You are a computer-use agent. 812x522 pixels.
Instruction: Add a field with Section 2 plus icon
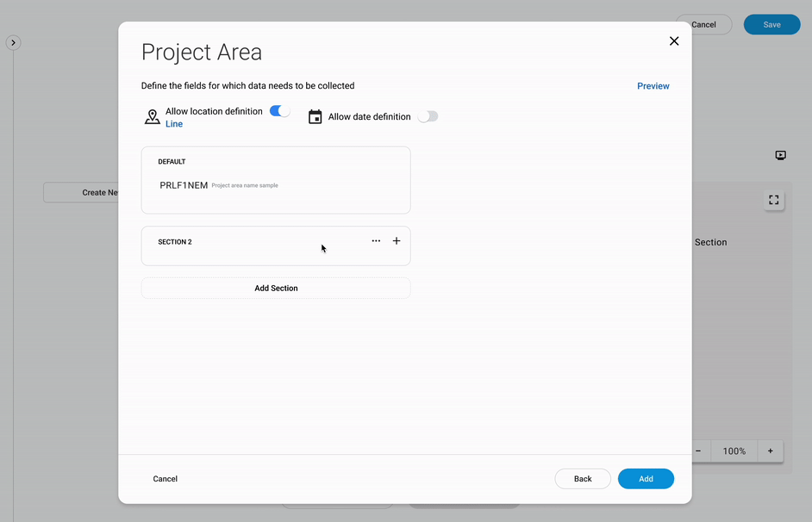click(397, 241)
